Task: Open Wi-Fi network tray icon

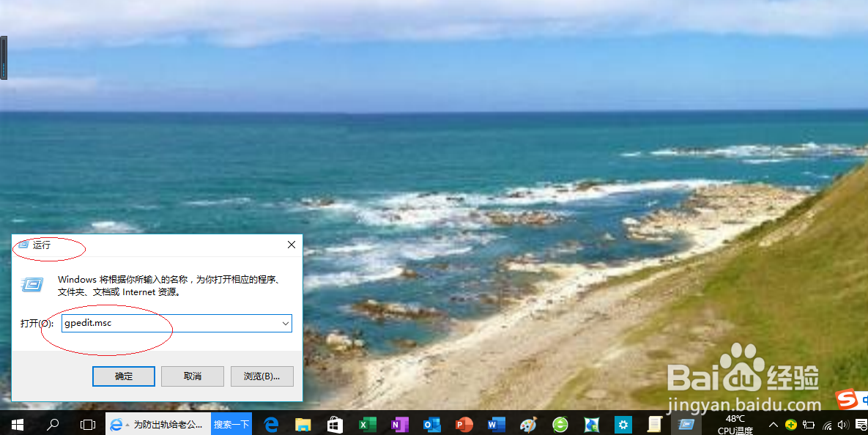Action: tap(827, 425)
